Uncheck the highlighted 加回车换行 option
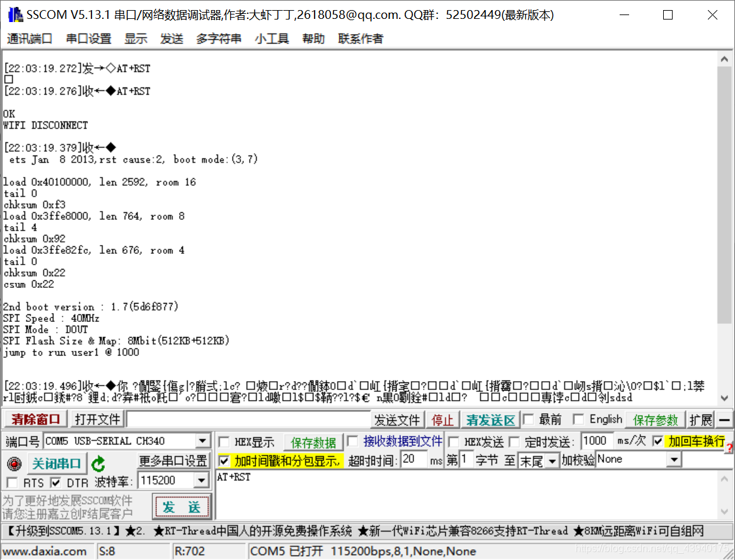Screen dimensions: 735x560 click(x=658, y=442)
